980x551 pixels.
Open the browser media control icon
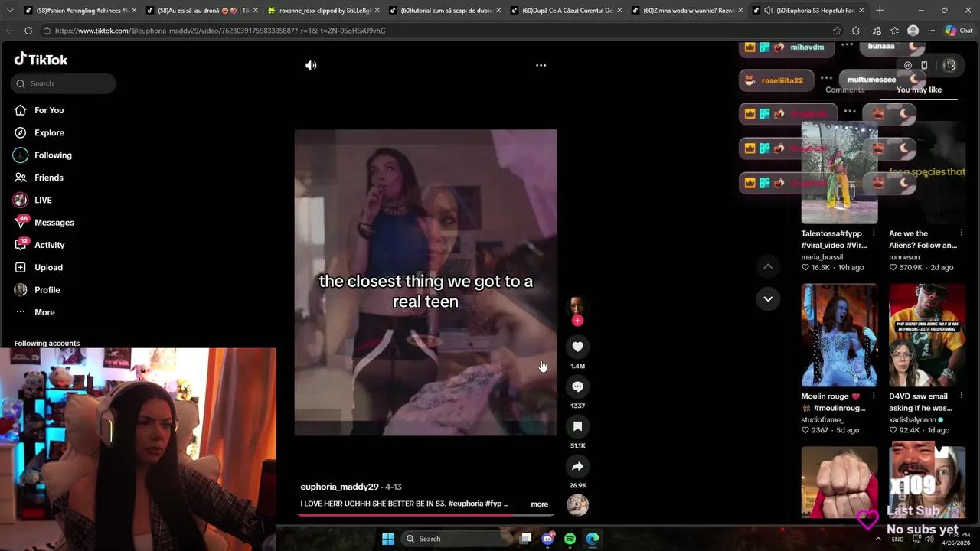coord(876,31)
